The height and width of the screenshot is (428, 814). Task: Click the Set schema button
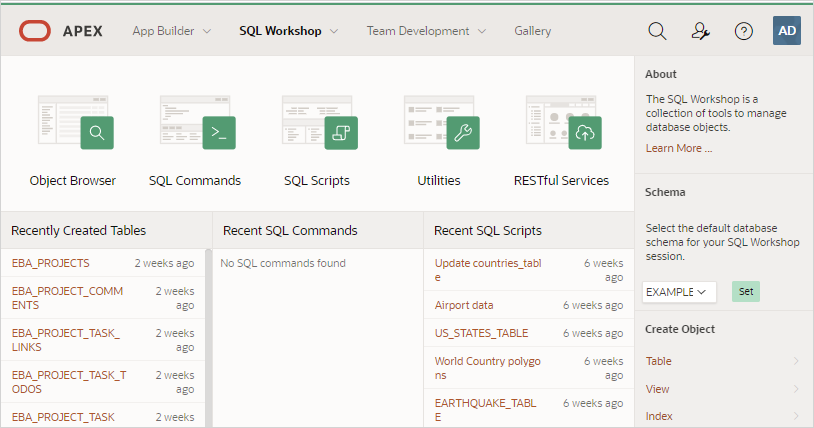point(746,291)
